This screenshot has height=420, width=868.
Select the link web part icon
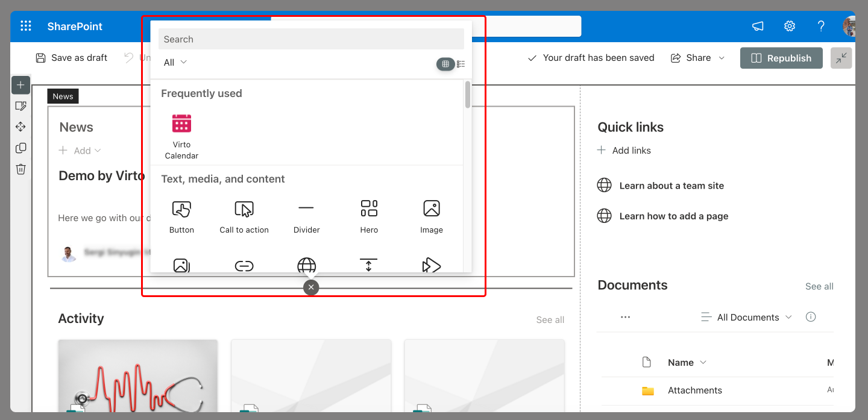pyautogui.click(x=244, y=266)
